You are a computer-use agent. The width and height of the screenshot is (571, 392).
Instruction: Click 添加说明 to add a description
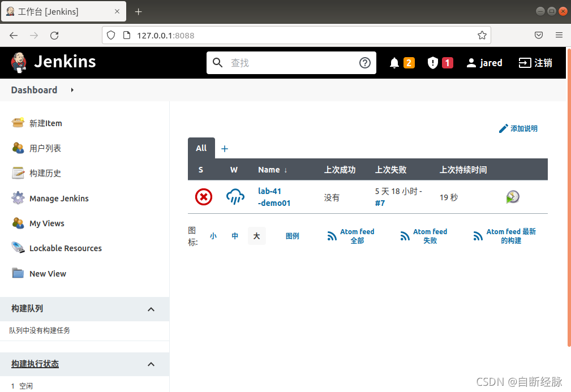click(x=518, y=128)
